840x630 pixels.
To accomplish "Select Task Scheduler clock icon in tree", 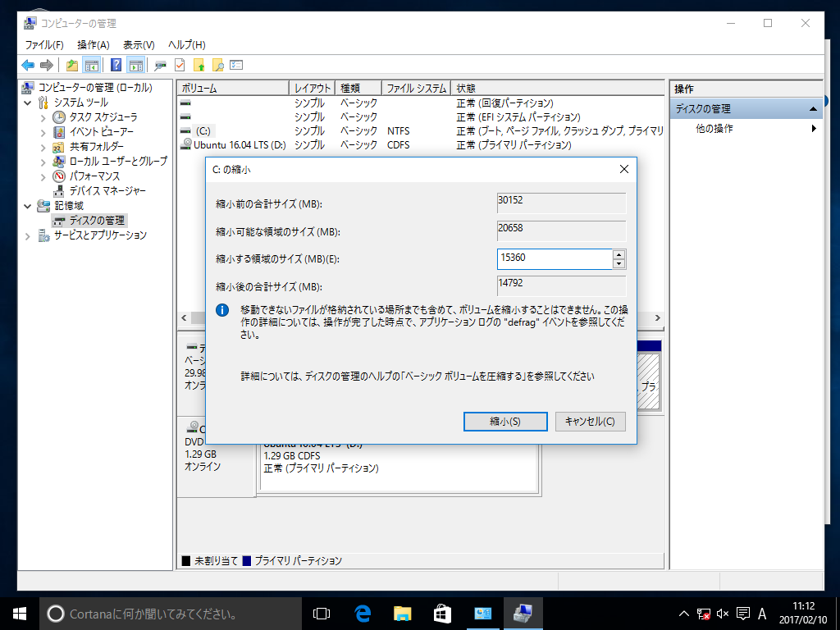I will [59, 116].
